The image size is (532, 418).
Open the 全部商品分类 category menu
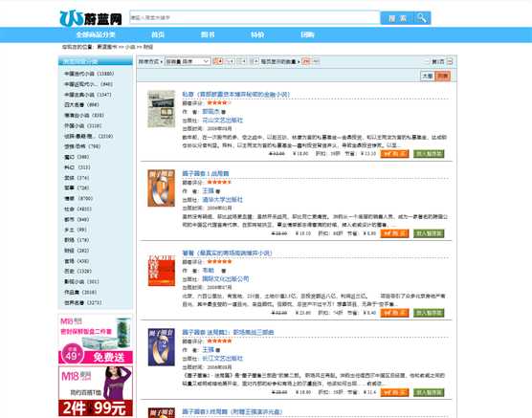(96, 34)
